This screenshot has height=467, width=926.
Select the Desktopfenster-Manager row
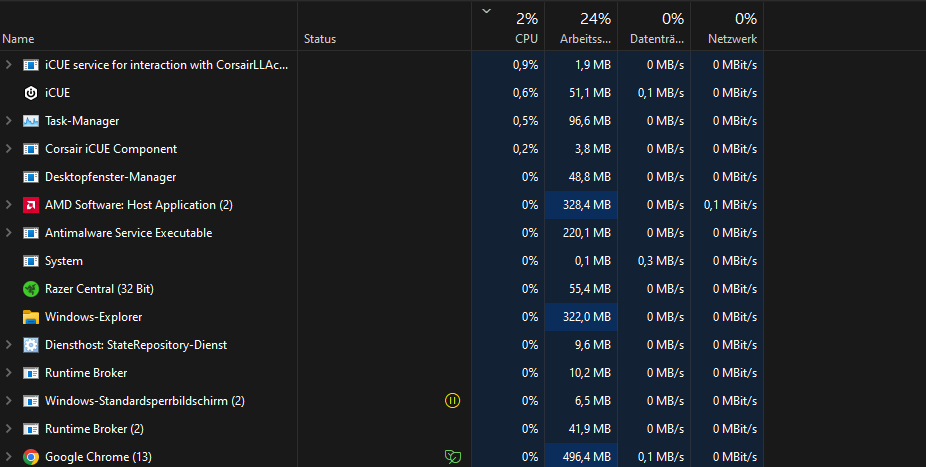[382, 177]
